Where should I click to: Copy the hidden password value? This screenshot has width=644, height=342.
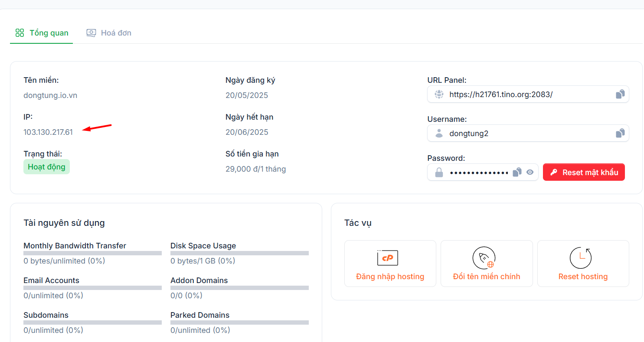coord(517,172)
